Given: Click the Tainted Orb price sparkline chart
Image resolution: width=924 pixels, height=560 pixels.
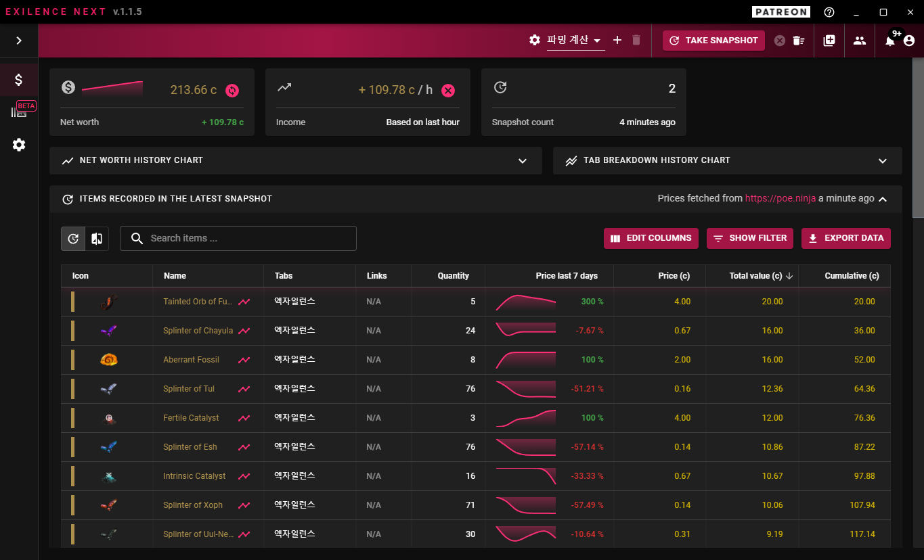Looking at the screenshot, I should click(526, 302).
